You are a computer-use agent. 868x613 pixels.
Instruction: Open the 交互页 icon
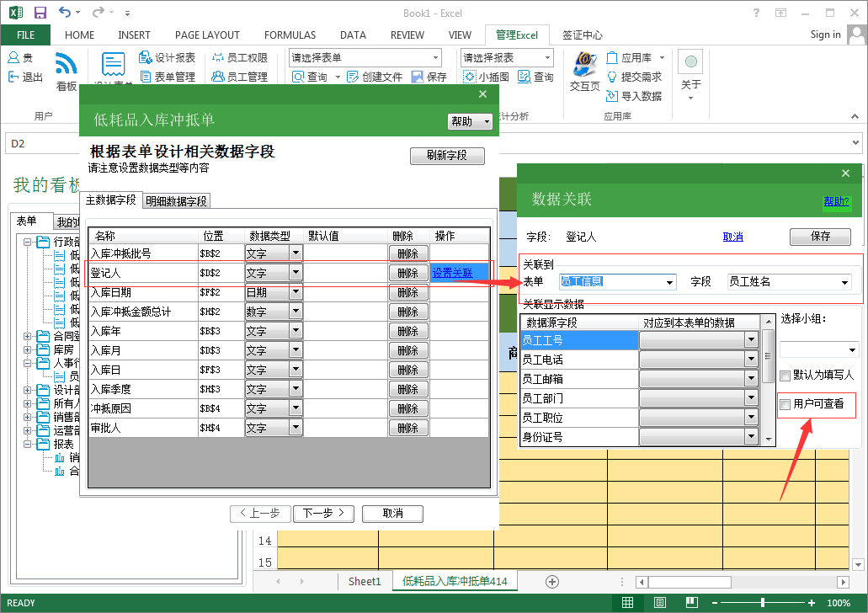click(584, 63)
